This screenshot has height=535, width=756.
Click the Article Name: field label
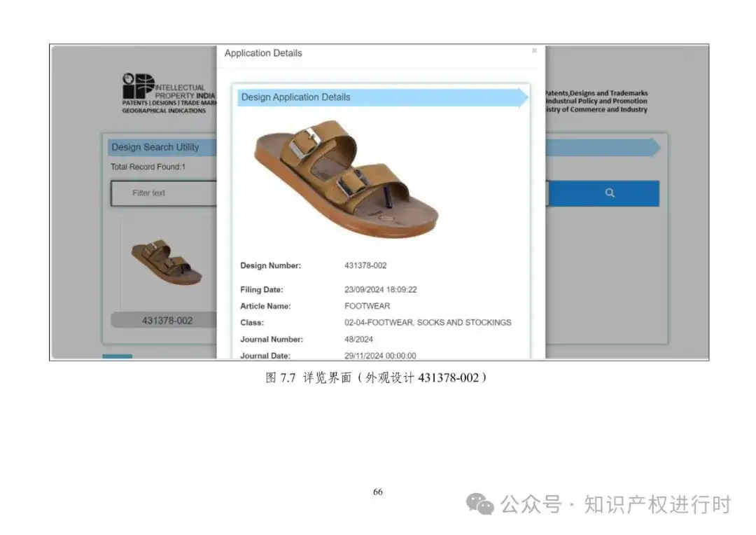click(266, 306)
